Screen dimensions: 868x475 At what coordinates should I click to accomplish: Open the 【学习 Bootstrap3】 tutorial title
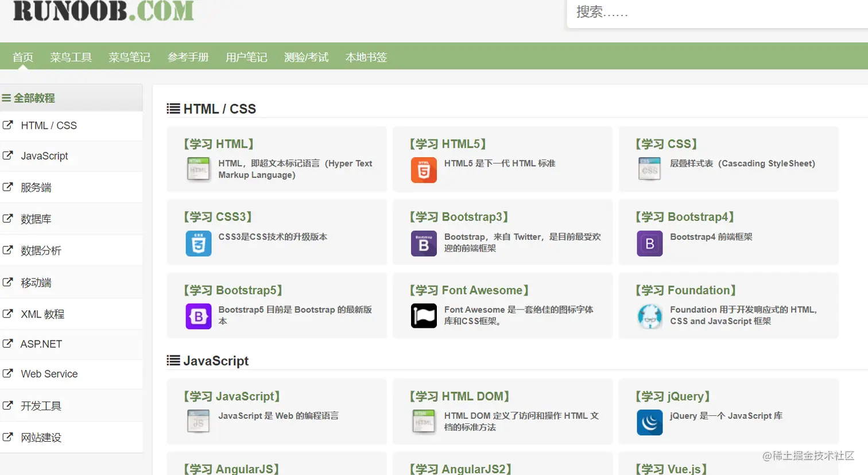[459, 217]
